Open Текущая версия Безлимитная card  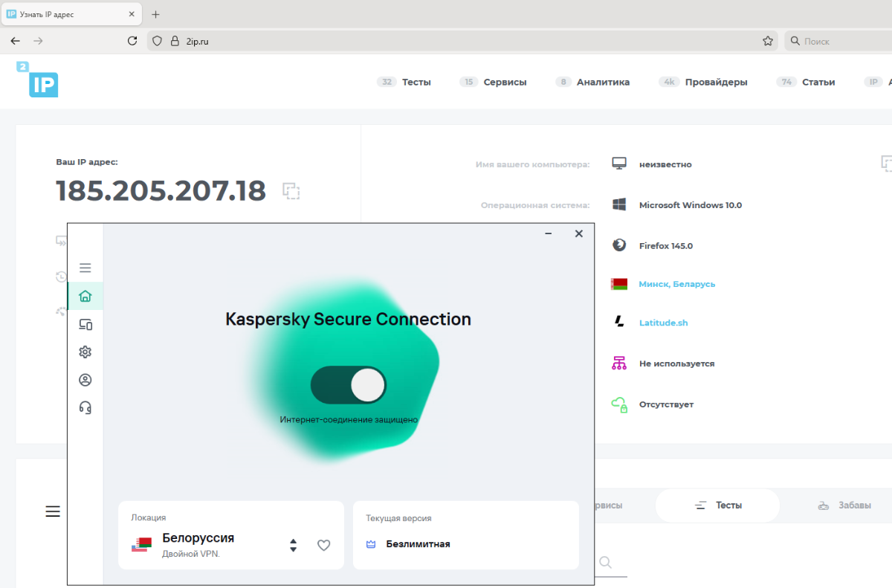click(x=466, y=535)
